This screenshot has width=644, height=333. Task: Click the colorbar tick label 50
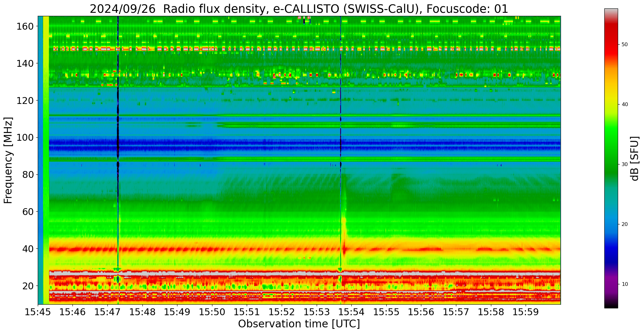click(625, 45)
